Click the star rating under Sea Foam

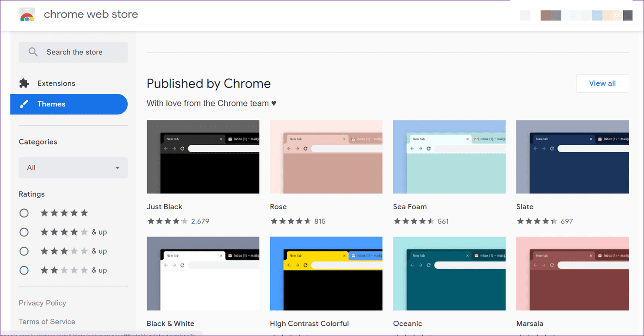(x=414, y=221)
